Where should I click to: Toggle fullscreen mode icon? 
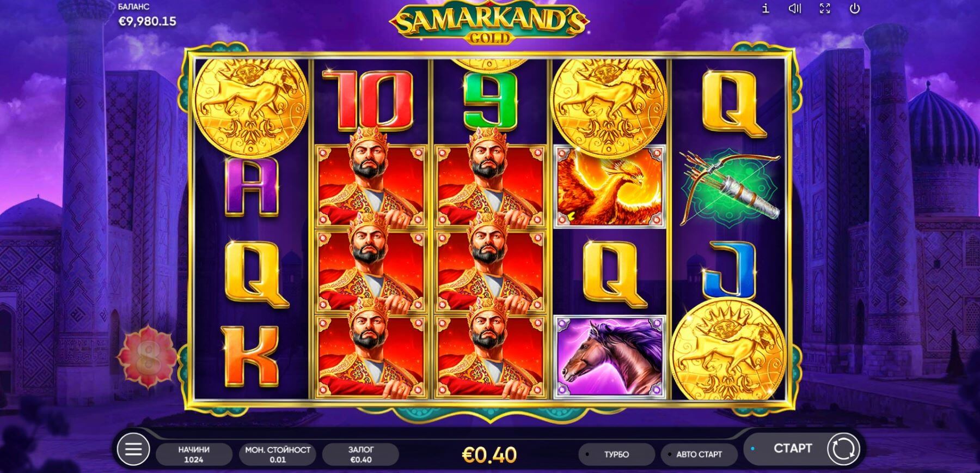point(825,9)
